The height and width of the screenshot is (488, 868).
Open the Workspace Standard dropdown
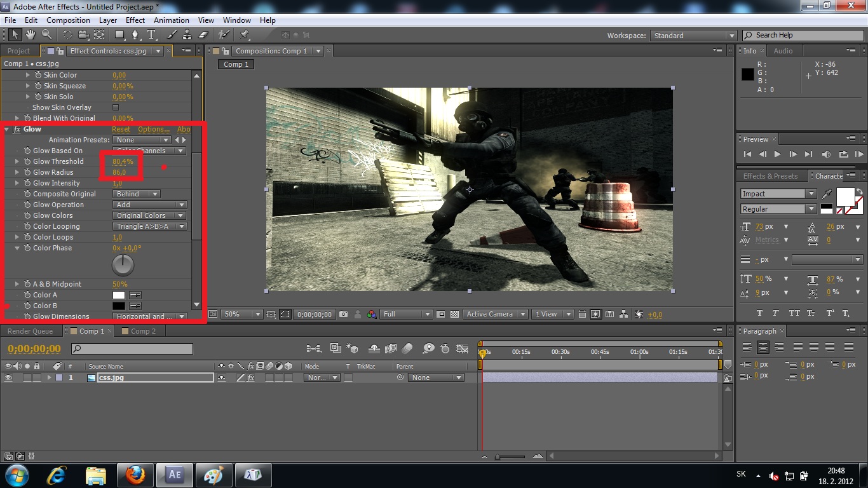click(693, 36)
